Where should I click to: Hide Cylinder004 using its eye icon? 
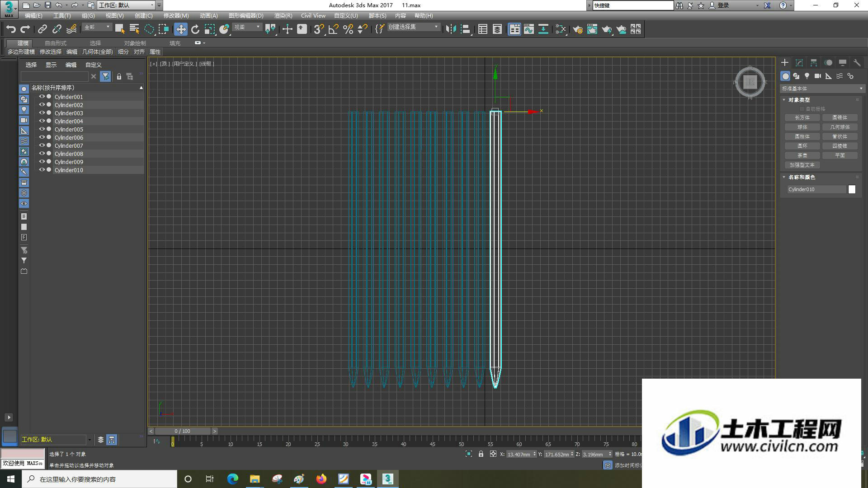pos(42,121)
